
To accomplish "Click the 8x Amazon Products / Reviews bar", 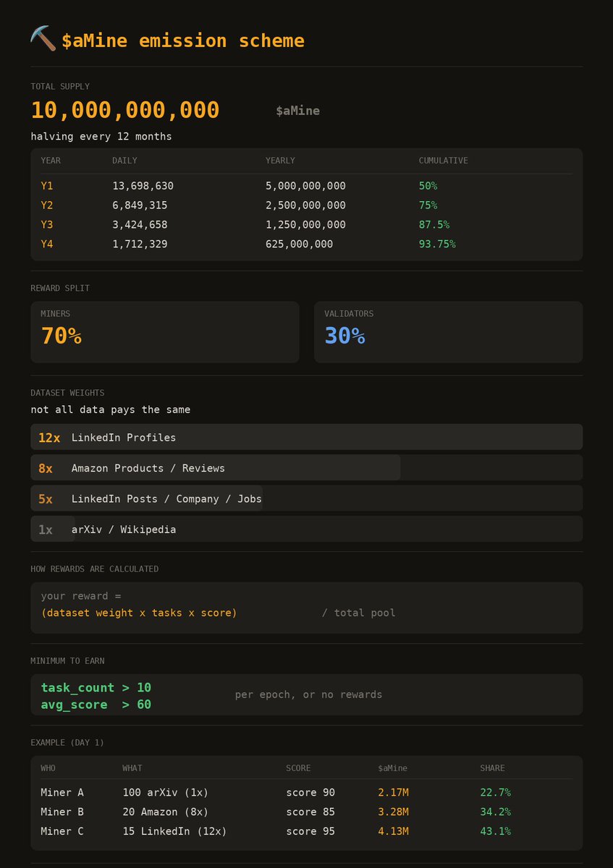I will (306, 468).
